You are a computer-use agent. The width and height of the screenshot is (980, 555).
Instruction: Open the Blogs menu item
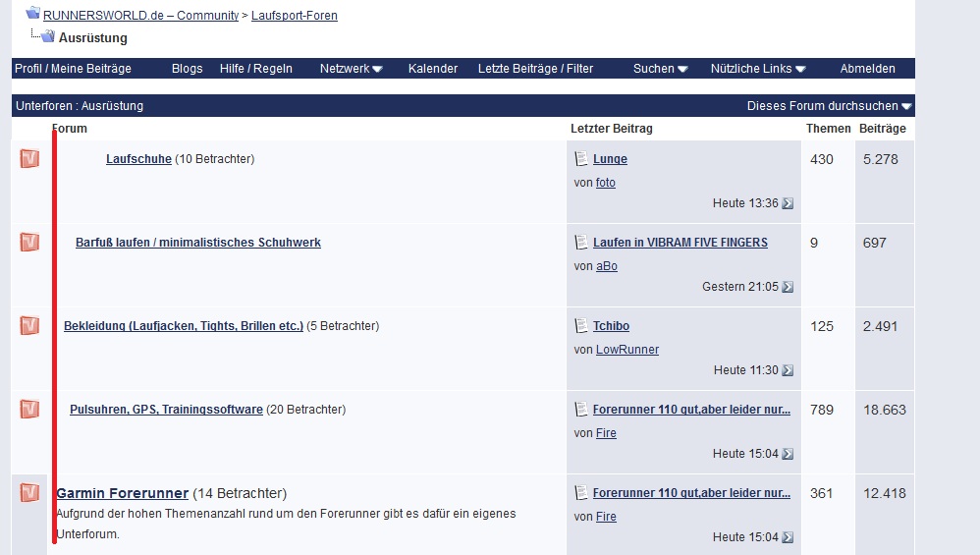pos(187,69)
